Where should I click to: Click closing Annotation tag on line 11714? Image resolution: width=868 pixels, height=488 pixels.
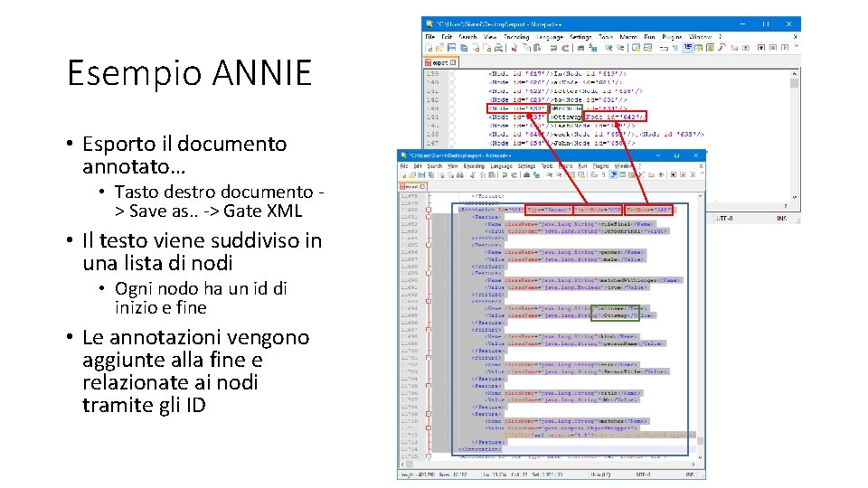pyautogui.click(x=480, y=449)
